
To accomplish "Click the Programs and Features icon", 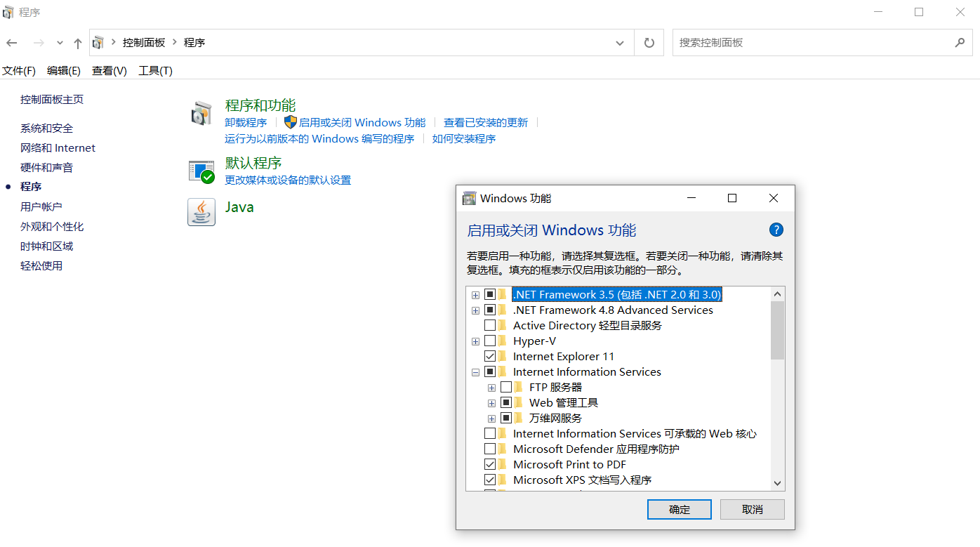I will coord(201,114).
